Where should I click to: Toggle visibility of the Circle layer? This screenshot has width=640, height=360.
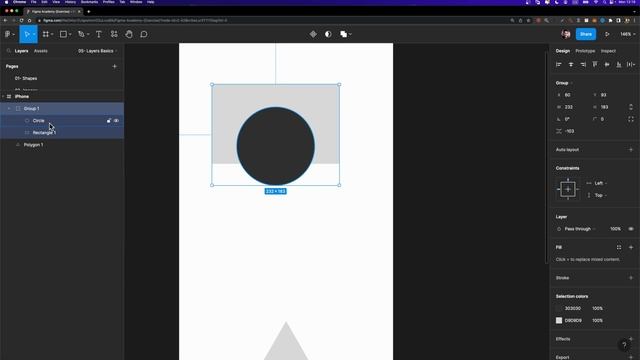click(x=116, y=121)
